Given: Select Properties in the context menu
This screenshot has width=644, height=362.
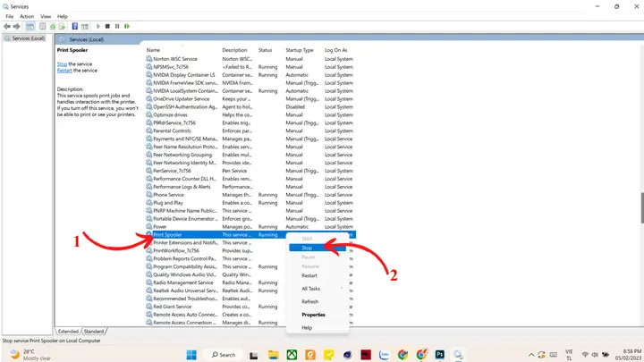Looking at the screenshot, I should coord(313,315).
